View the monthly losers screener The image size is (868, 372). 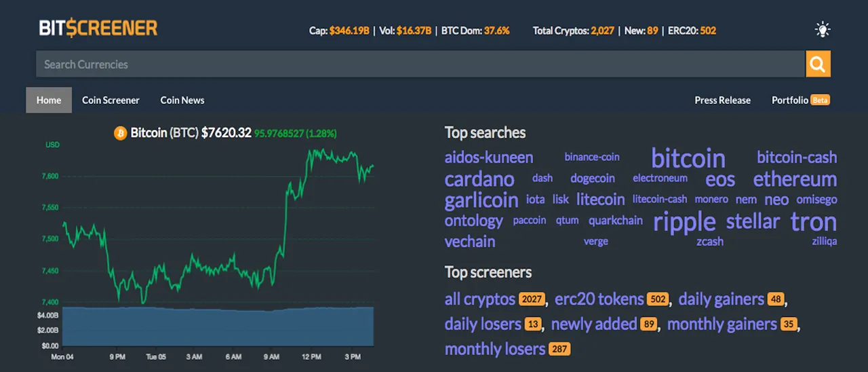point(495,350)
